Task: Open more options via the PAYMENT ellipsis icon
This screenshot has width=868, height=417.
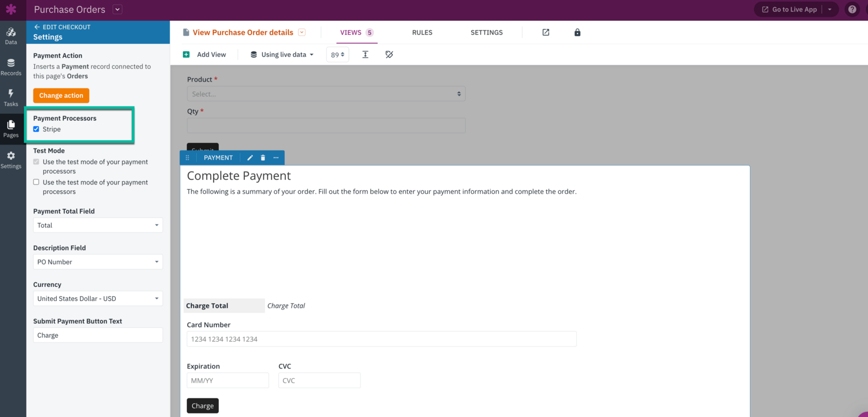Action: (276, 157)
